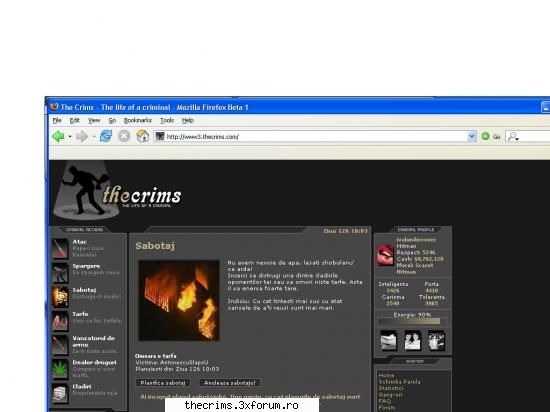Open the search engine selector dropdown
The width and height of the screenshot is (550, 412).
pos(514,136)
